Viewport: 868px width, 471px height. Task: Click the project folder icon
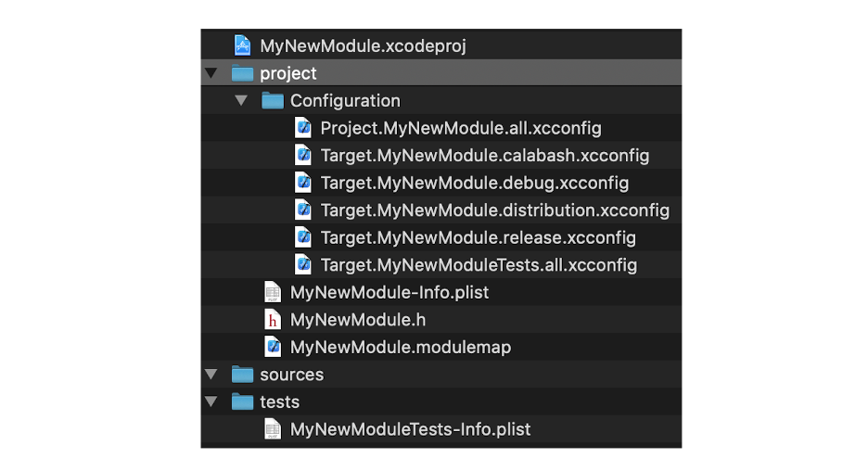point(242,73)
